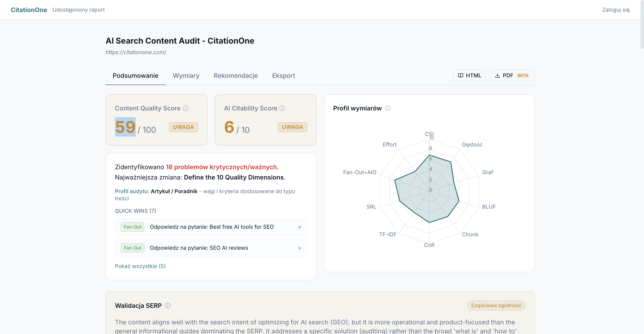
Task: Click 18 problemów krytycznych/ważnych text
Action: pos(221,167)
